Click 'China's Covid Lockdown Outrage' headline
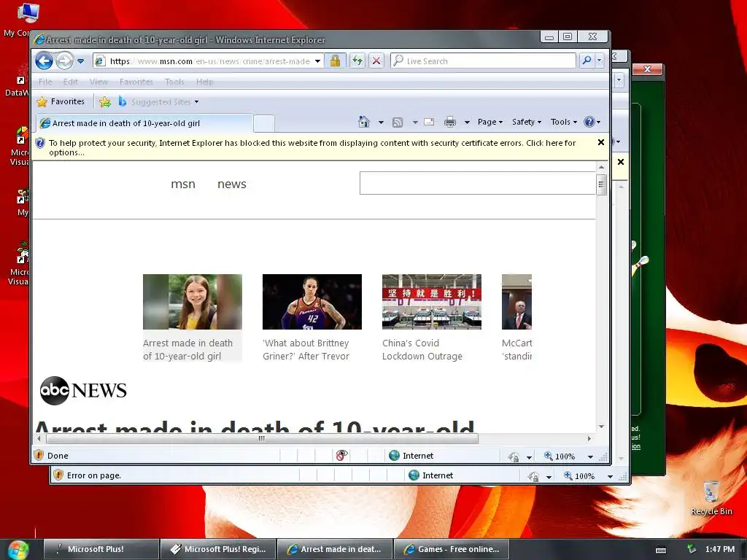 422,349
